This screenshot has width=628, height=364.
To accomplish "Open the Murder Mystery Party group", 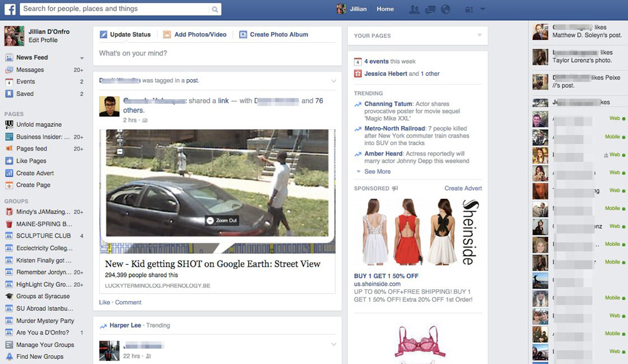I will point(44,321).
